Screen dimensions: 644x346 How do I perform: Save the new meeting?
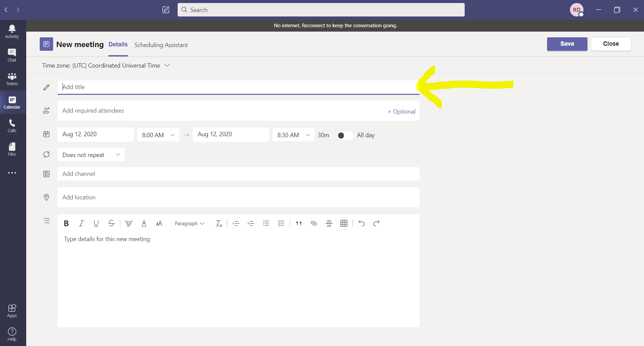point(567,44)
